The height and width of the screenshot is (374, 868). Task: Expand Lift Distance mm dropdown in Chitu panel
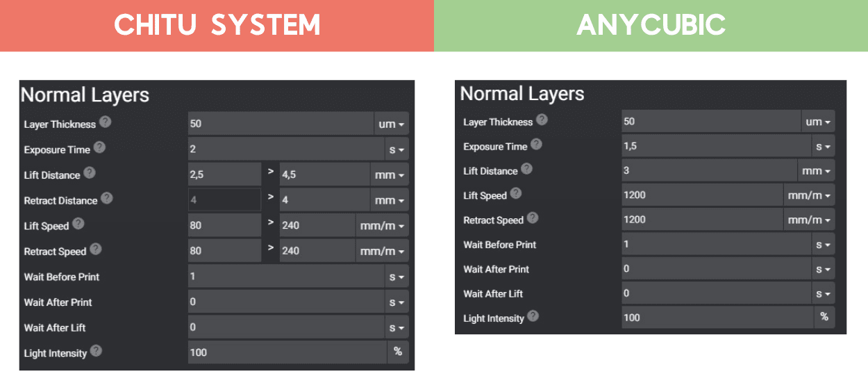[390, 174]
